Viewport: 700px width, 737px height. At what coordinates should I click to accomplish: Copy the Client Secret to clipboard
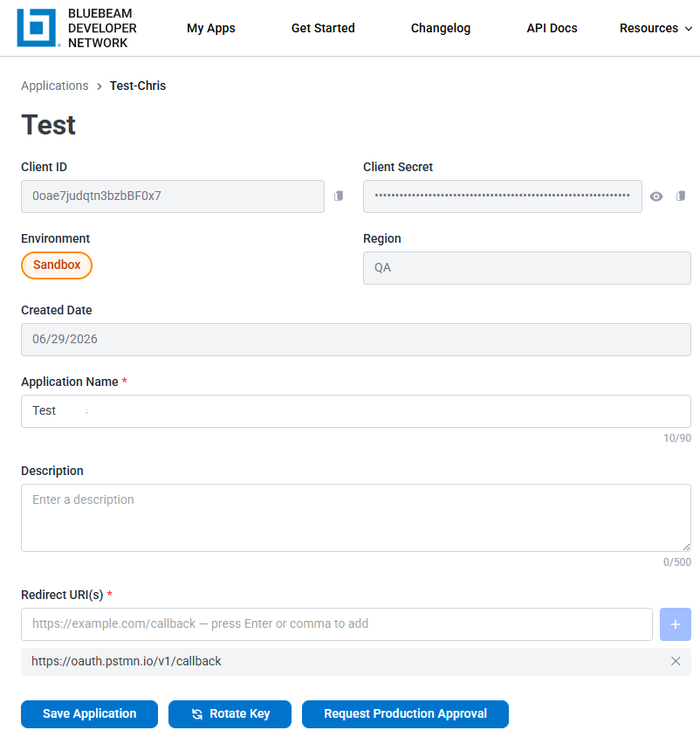point(681,196)
